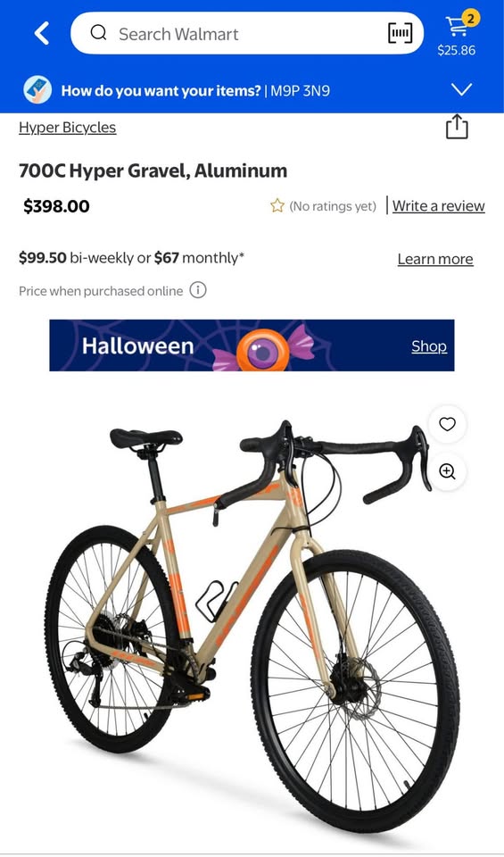Screen dimensions: 504x857
Task: Open Learn more about payment plans
Action: 435,259
